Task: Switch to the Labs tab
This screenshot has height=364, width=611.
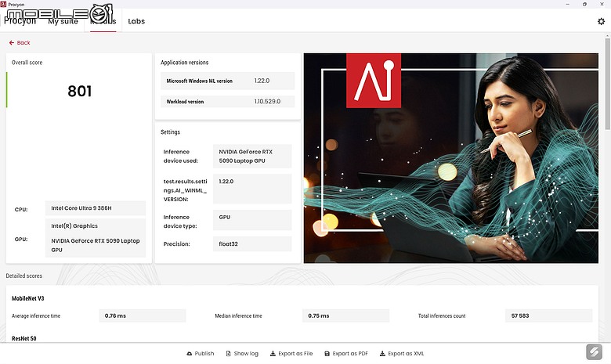Action: [x=136, y=21]
